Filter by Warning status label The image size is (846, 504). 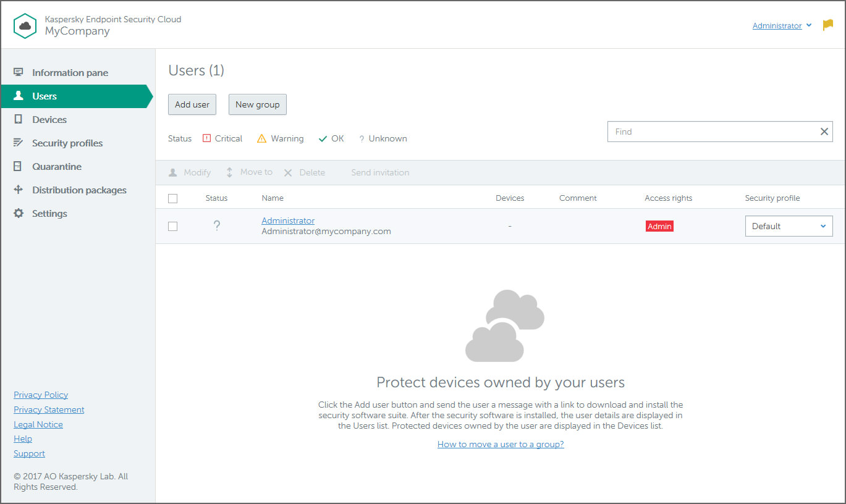287,138
